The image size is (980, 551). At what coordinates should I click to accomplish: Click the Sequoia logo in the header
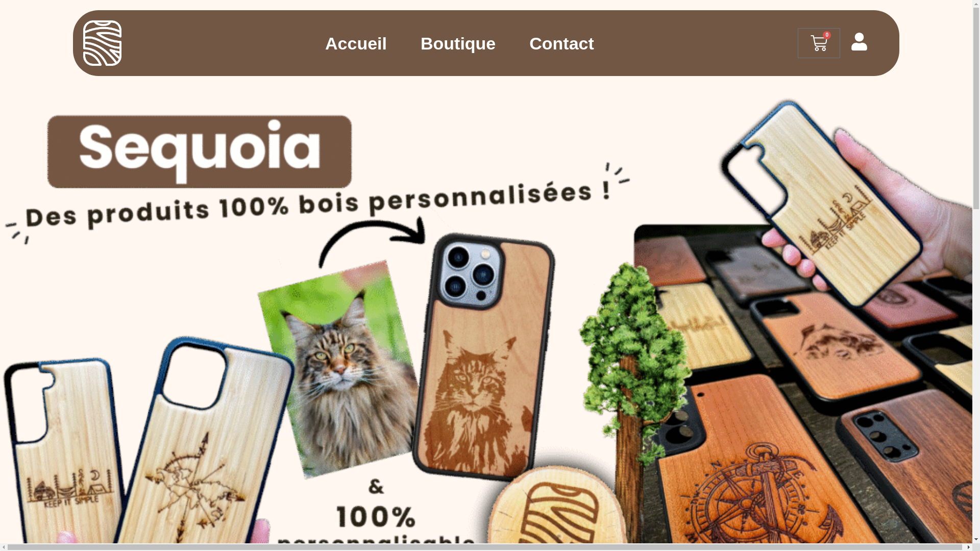click(102, 43)
